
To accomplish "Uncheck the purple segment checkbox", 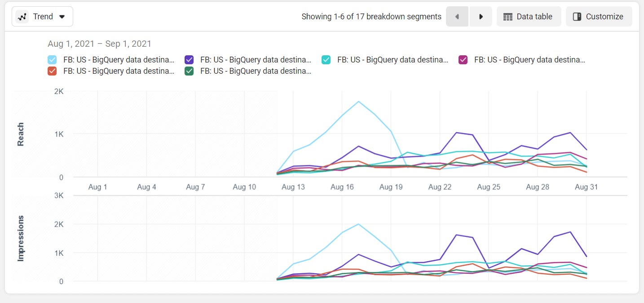I will [x=189, y=59].
